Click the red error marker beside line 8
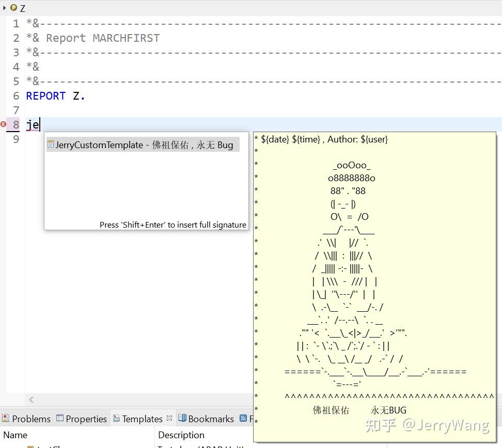The image size is (502, 448). coord(3,124)
